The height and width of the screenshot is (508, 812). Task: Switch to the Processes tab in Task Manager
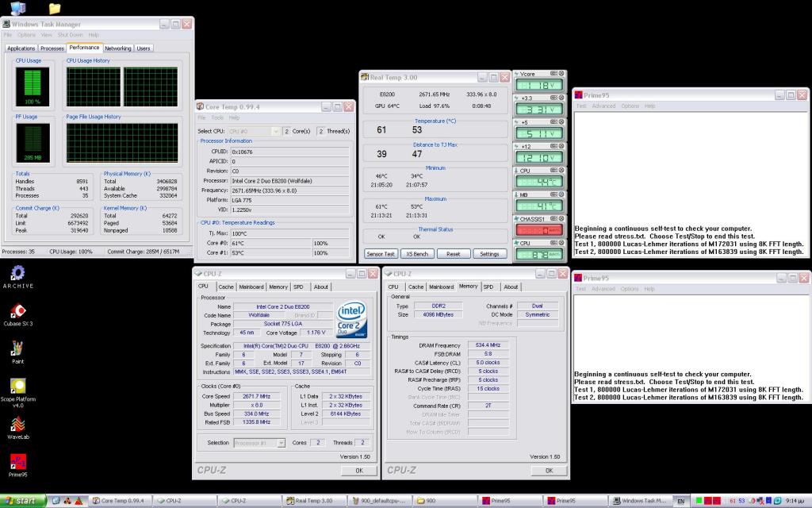coord(52,48)
